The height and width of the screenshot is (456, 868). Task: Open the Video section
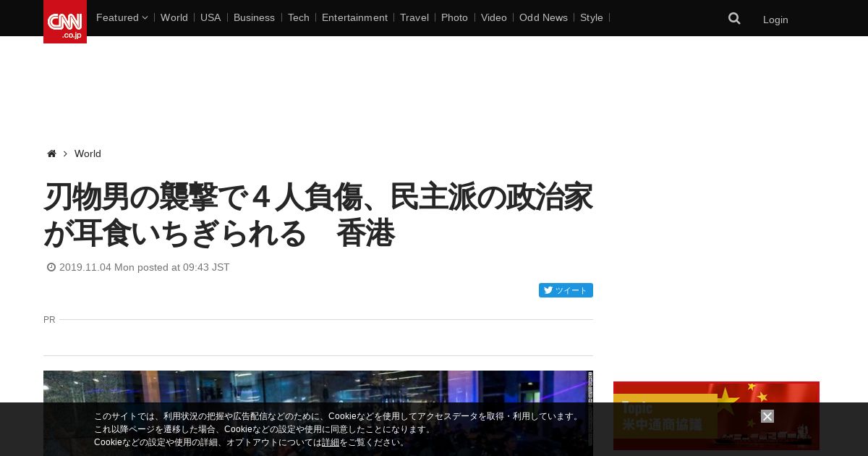(x=494, y=17)
